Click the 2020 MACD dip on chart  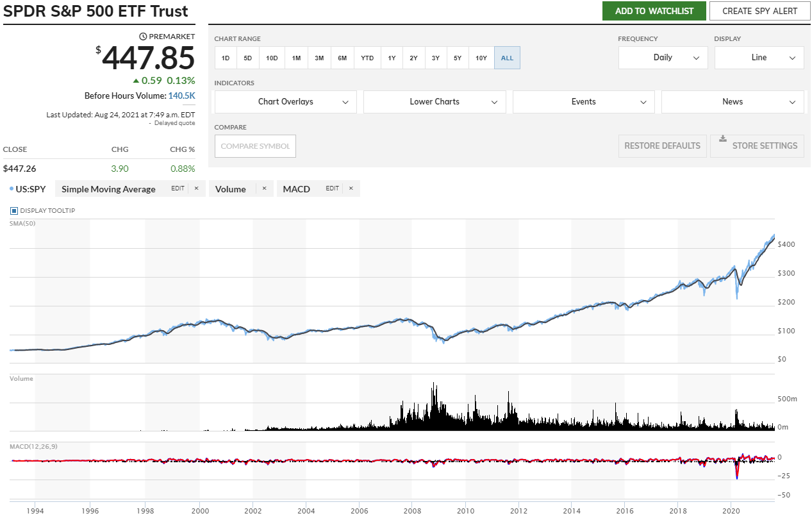coord(738,470)
